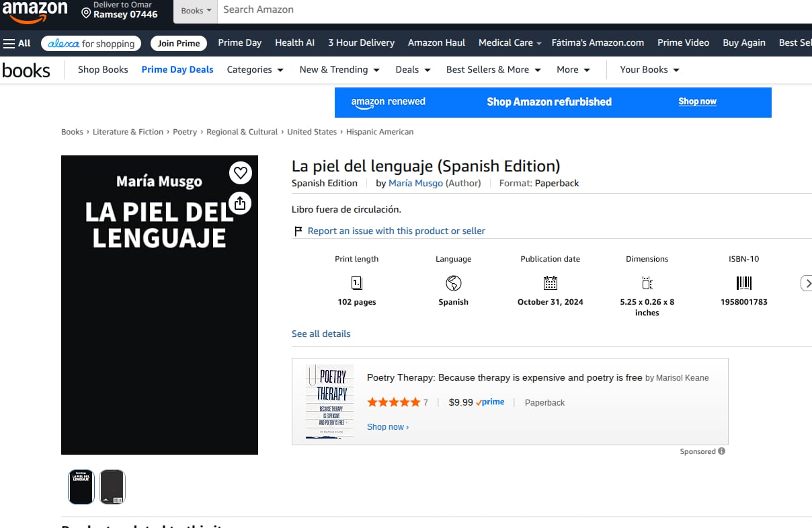Click the '1958001783' ISBN value

click(744, 302)
